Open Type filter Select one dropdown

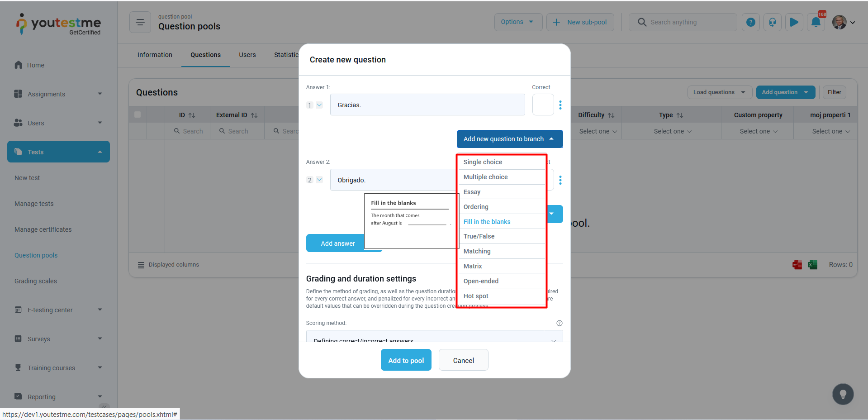point(673,131)
